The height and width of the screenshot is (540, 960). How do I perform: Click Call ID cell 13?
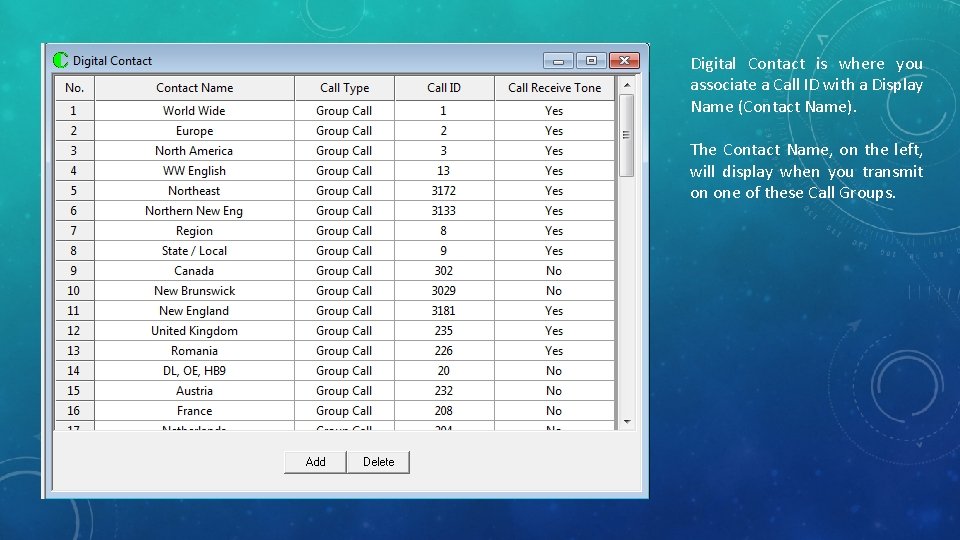444,171
